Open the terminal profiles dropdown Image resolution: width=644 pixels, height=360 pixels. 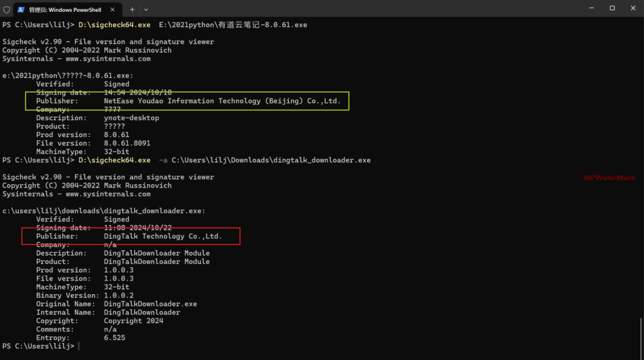pos(146,9)
